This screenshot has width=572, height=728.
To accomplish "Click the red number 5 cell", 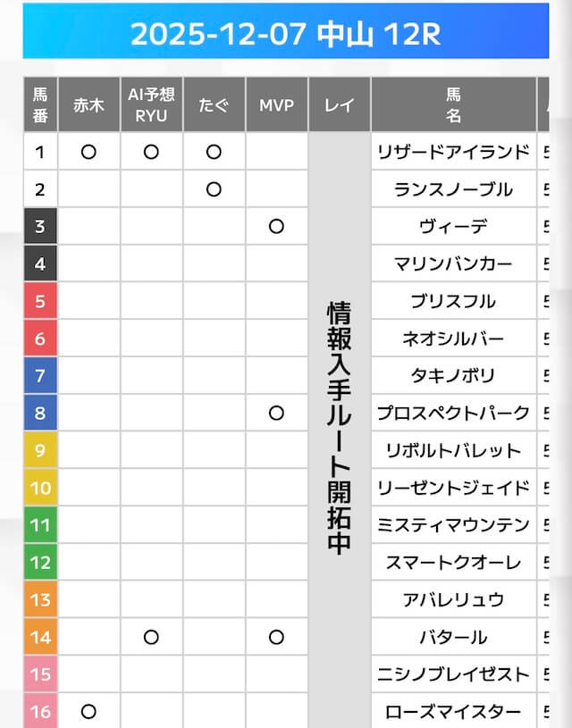I will point(40,301).
